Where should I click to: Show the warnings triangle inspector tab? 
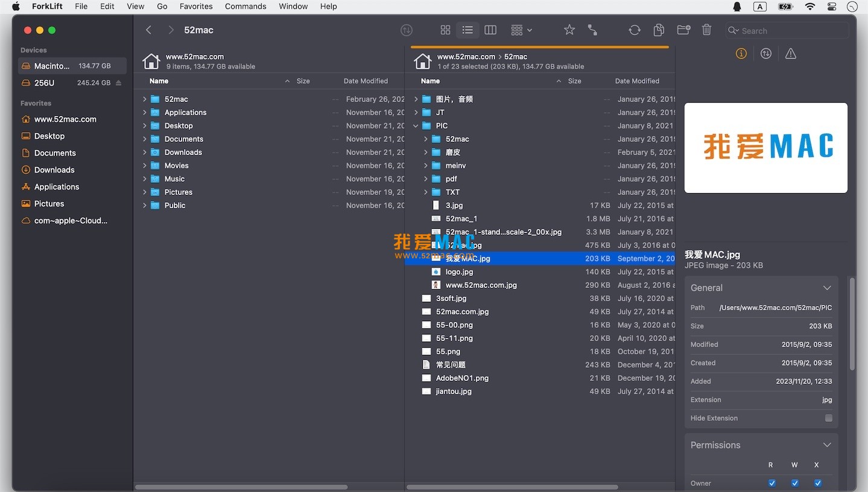[x=791, y=54]
